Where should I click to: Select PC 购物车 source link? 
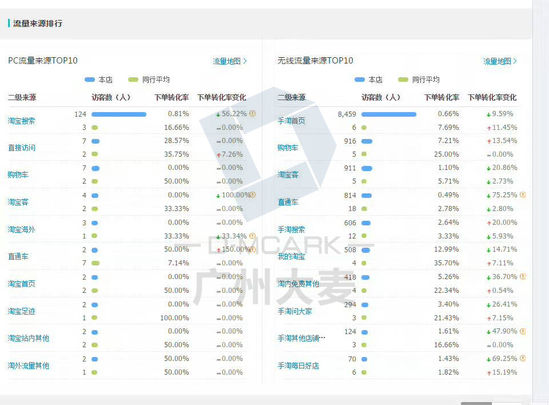18,174
